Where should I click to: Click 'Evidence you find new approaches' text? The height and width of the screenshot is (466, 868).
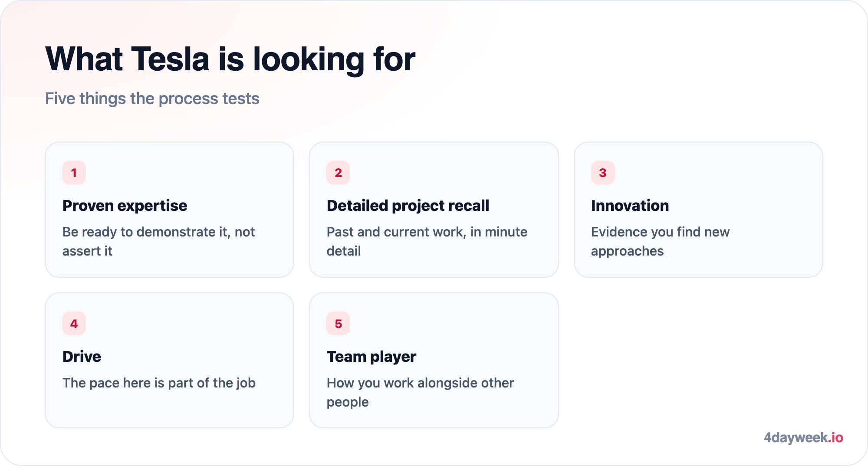[x=660, y=241]
